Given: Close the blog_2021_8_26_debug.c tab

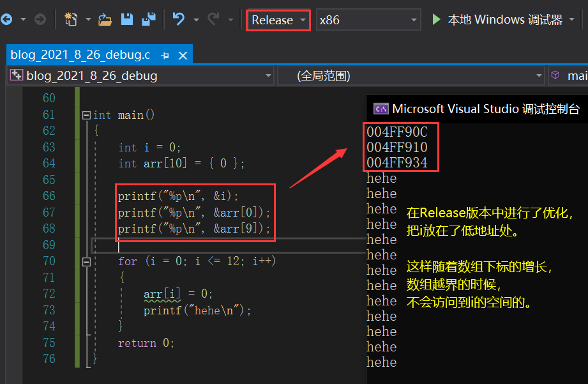Looking at the screenshot, I should (x=183, y=56).
